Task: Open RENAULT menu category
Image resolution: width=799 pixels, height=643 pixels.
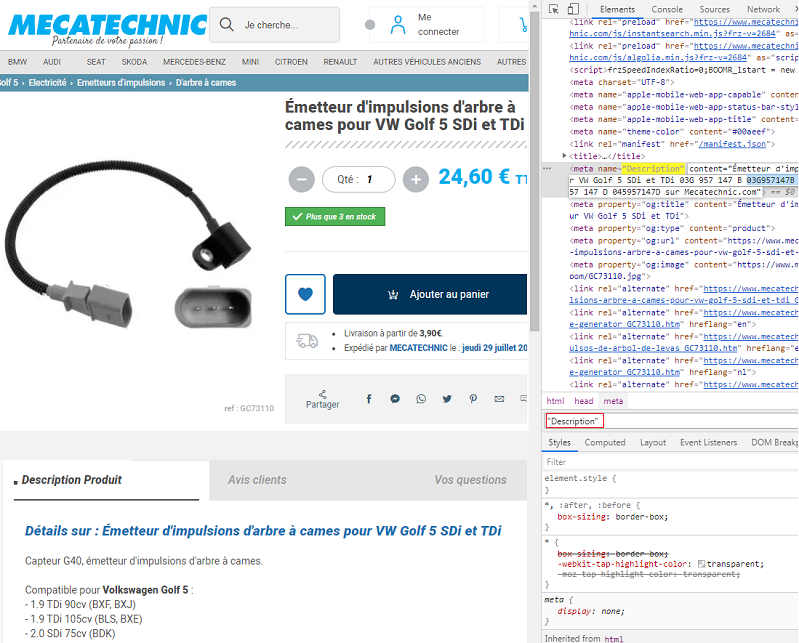Action: coord(340,62)
